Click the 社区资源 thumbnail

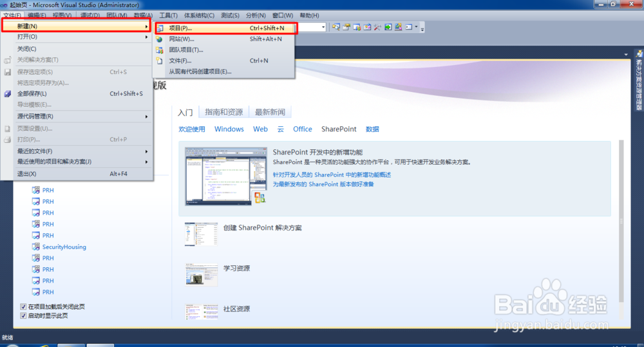point(201,312)
